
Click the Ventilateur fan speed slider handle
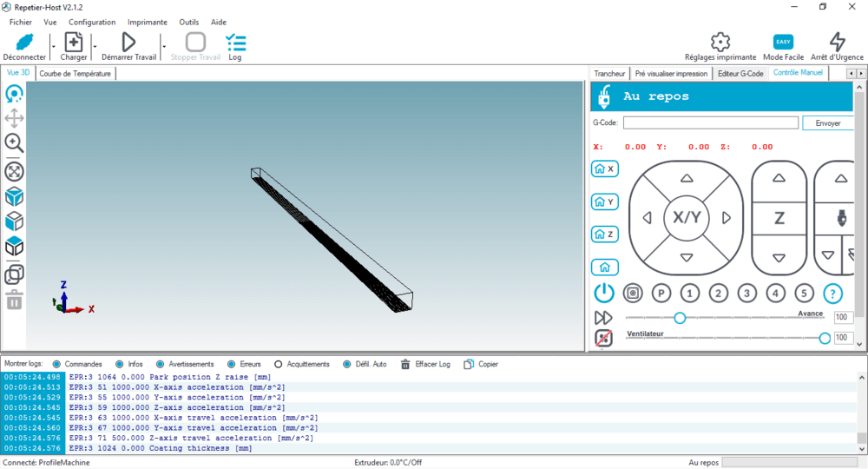tap(825, 338)
